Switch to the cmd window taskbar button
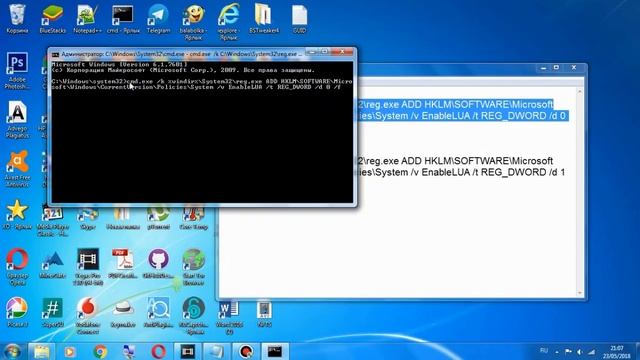The height and width of the screenshot is (360, 640). [275, 351]
